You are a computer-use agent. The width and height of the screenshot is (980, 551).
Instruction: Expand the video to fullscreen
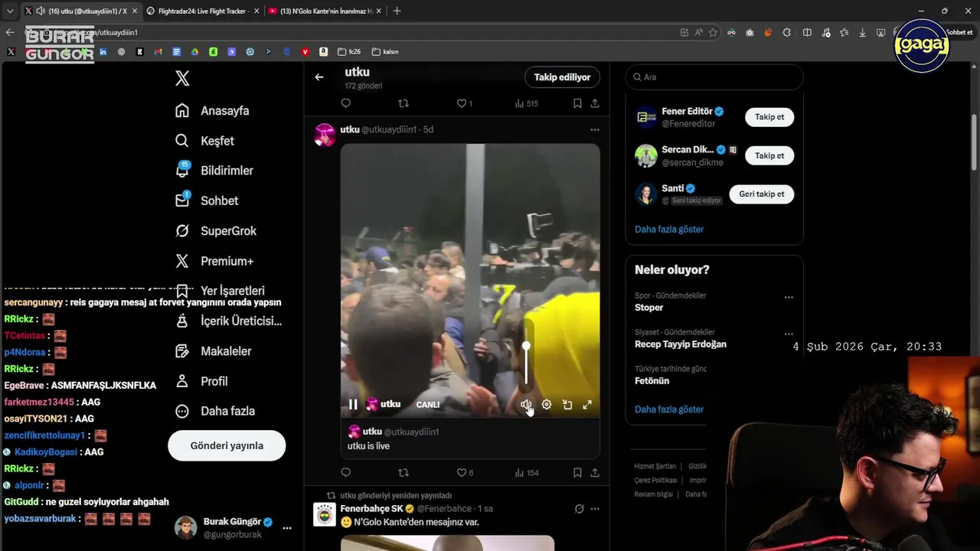pyautogui.click(x=587, y=405)
